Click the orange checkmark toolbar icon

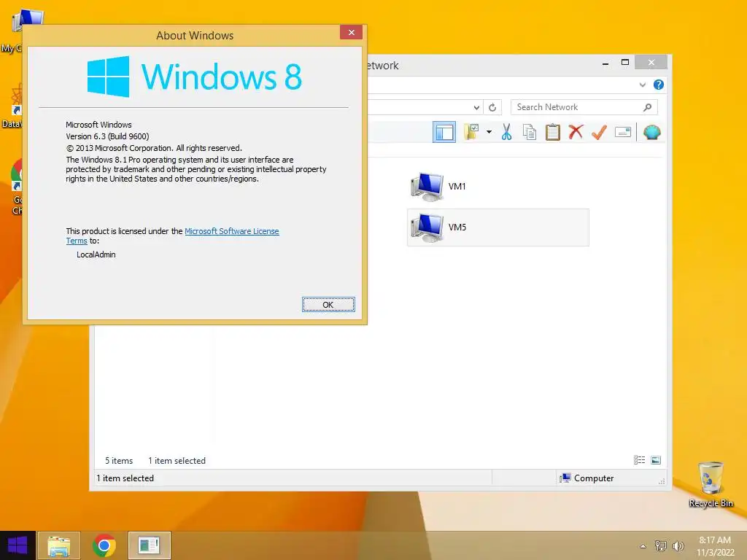tap(599, 132)
